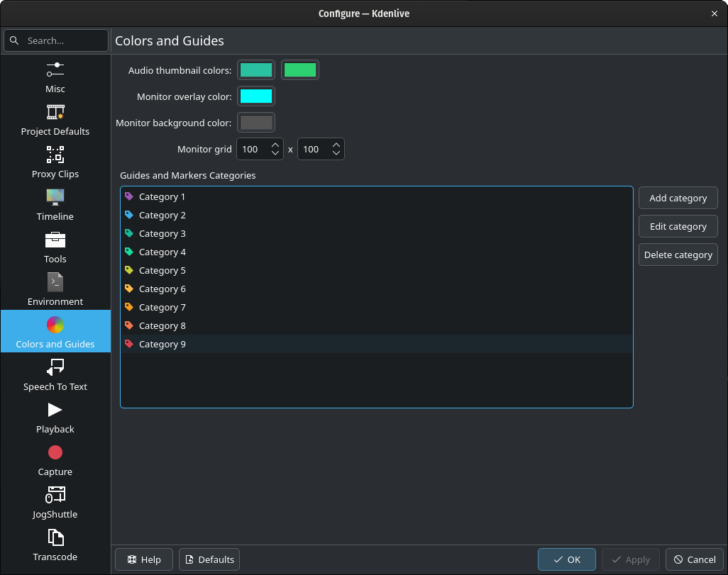This screenshot has width=728, height=575.
Task: Open Timeline settings page
Action: click(x=55, y=205)
